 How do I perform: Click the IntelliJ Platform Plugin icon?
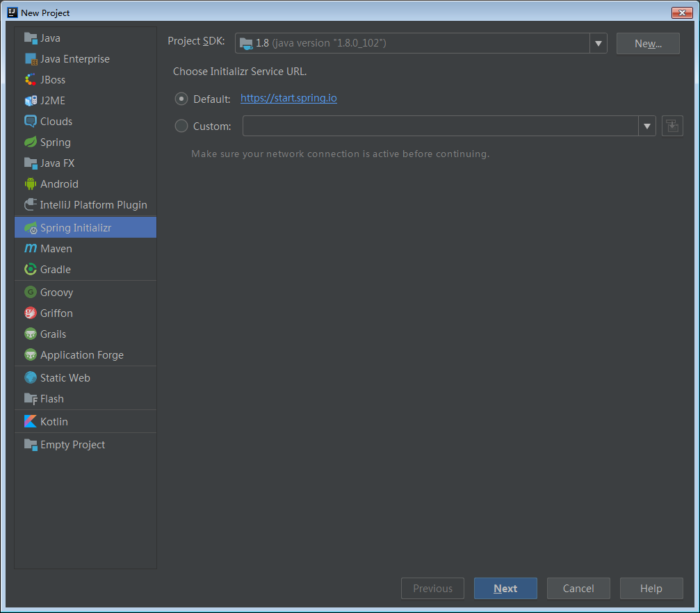(31, 205)
